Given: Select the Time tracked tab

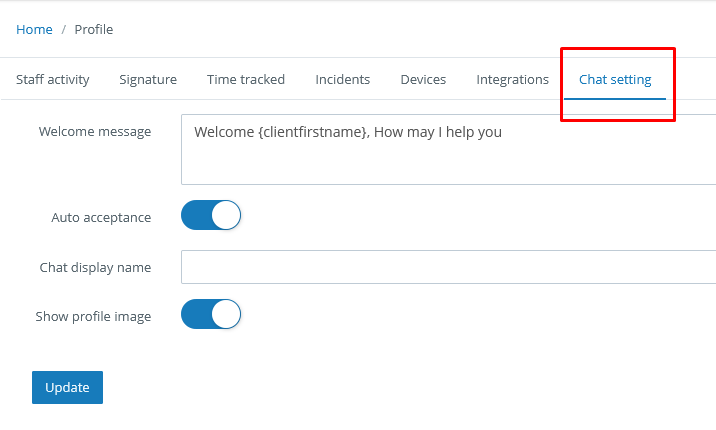Looking at the screenshot, I should coord(246,80).
